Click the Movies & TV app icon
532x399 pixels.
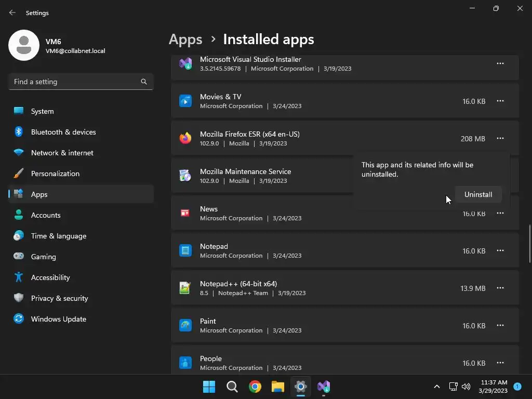point(185,101)
